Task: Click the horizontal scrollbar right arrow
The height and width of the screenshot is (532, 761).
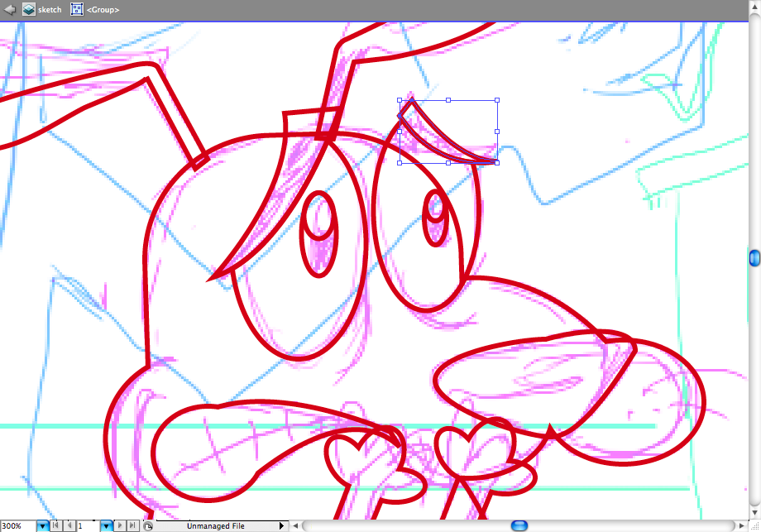Action: tap(741, 526)
